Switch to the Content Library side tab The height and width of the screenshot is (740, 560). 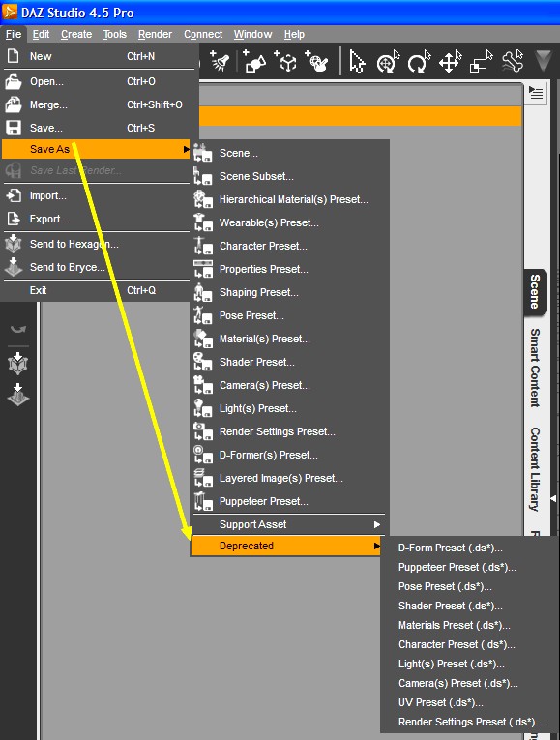[x=535, y=468]
